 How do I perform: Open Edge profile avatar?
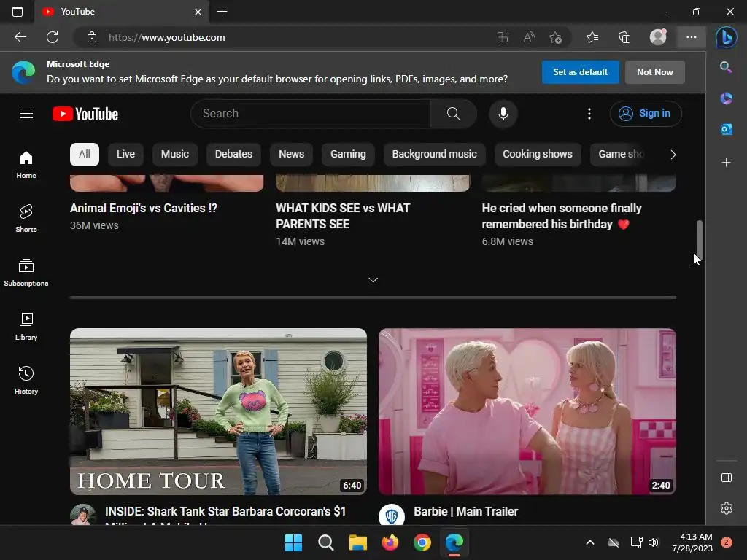pos(658,36)
